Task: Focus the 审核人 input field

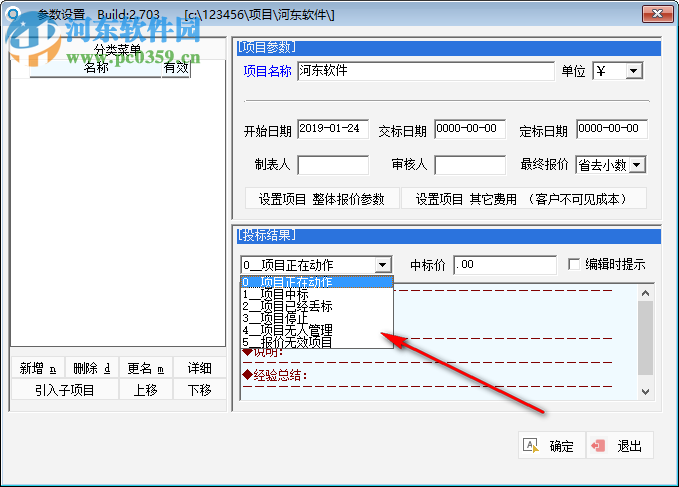Action: pyautogui.click(x=470, y=165)
